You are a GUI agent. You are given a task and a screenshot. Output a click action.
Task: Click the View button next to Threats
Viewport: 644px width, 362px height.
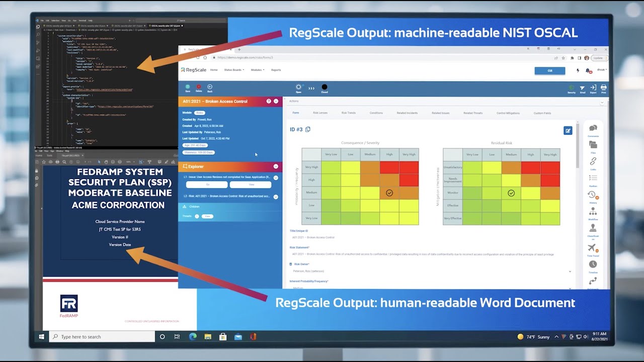click(x=207, y=216)
